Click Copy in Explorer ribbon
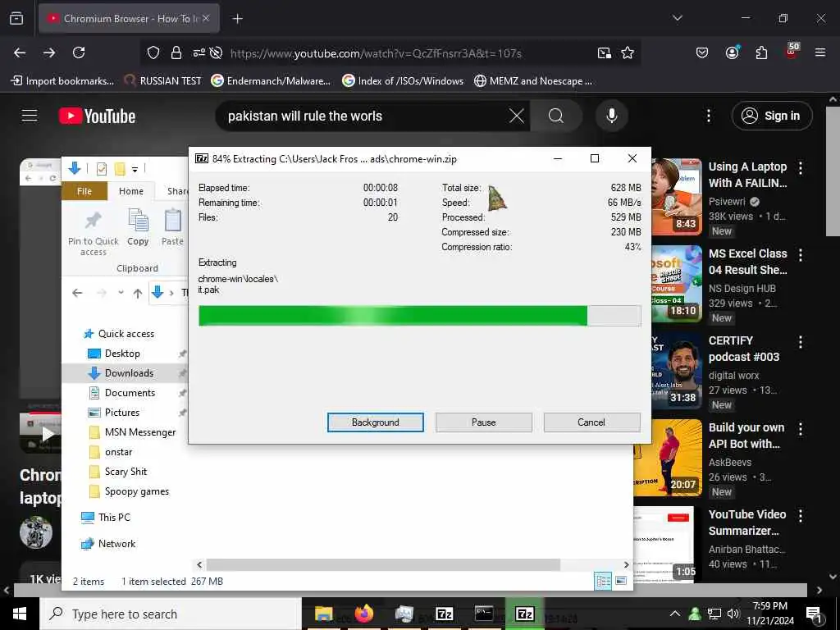The width and height of the screenshot is (840, 630). click(138, 228)
